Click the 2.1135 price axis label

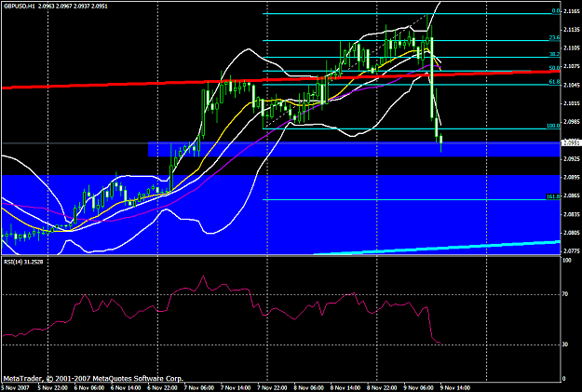(571, 30)
